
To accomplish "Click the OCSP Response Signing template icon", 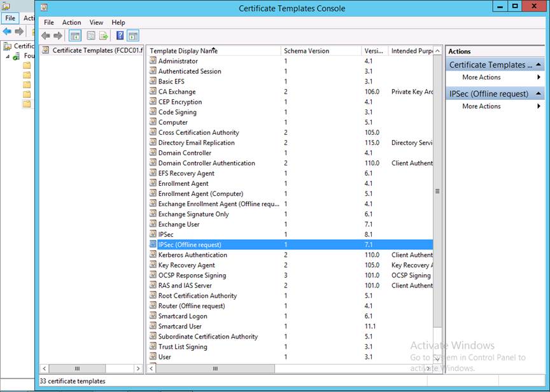I will pos(153,276).
